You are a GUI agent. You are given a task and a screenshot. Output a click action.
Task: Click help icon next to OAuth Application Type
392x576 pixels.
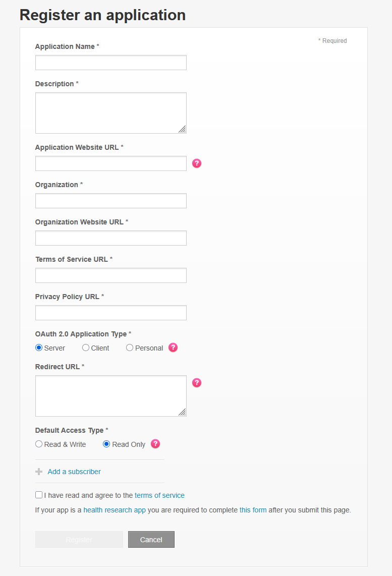(x=173, y=348)
